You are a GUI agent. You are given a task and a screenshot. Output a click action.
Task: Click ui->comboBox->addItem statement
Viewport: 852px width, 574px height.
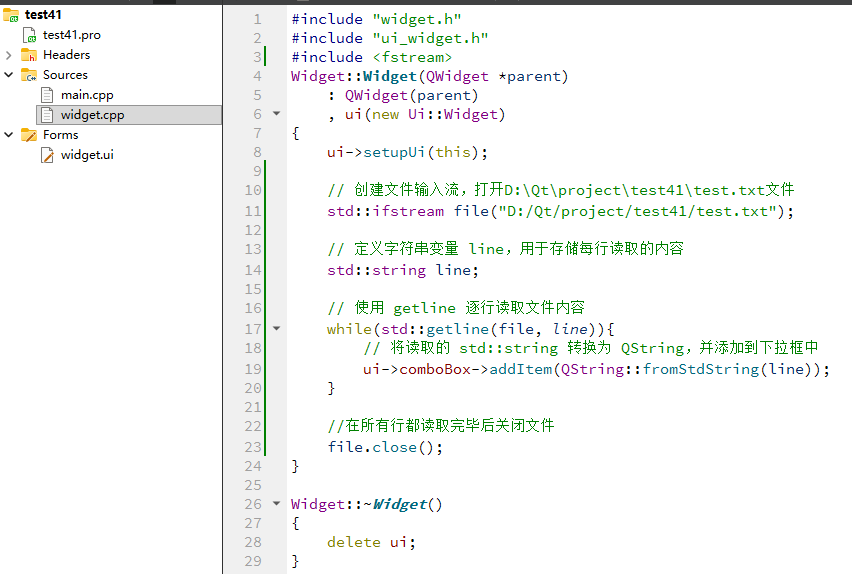[597, 370]
